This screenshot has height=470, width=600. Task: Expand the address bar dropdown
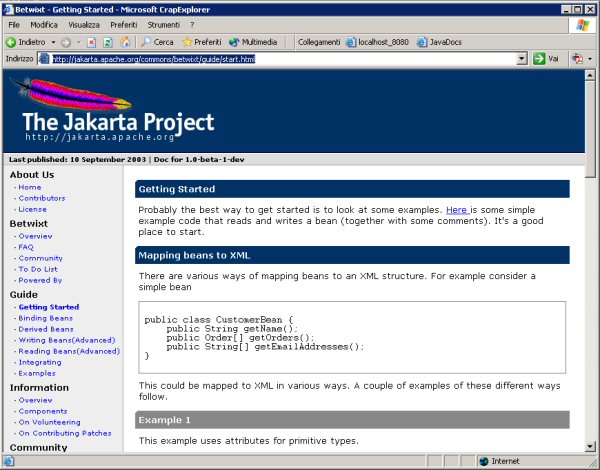tap(522, 59)
